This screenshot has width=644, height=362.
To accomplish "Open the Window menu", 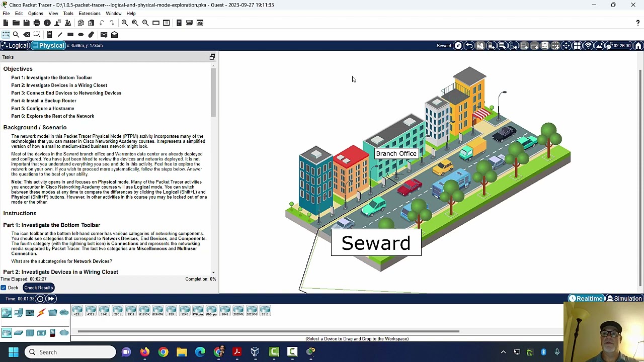I will click(114, 14).
